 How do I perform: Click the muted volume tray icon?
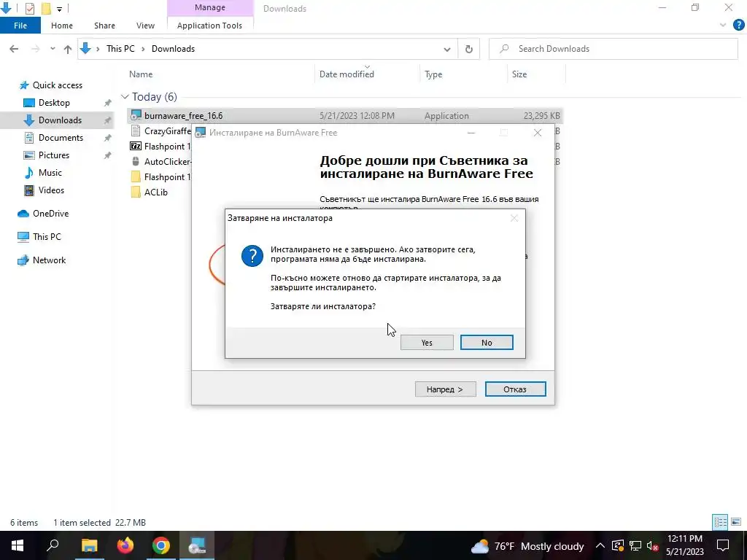click(653, 546)
